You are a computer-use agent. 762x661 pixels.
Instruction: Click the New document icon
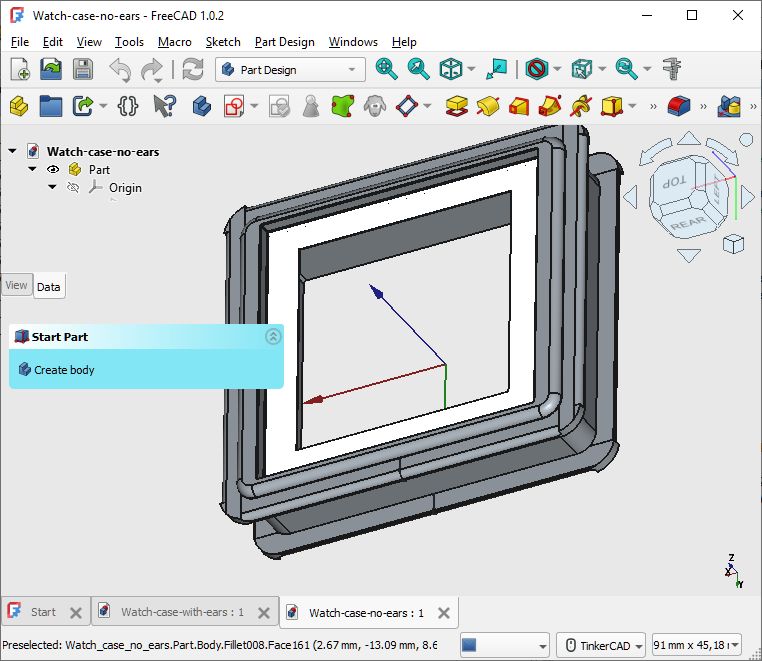point(20,69)
